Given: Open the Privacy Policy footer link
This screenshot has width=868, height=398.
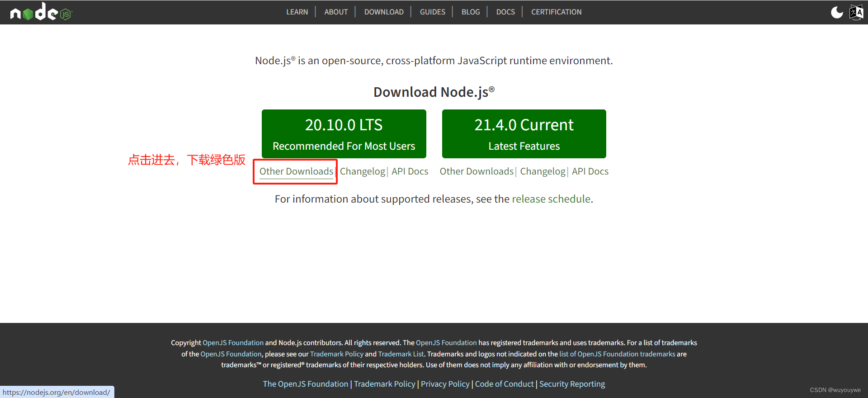Looking at the screenshot, I should 445,384.
